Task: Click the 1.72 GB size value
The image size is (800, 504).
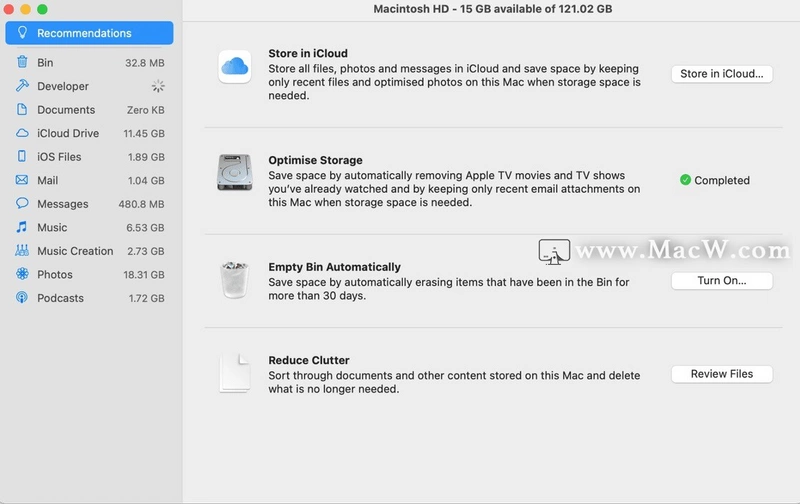Action: pyautogui.click(x=146, y=298)
